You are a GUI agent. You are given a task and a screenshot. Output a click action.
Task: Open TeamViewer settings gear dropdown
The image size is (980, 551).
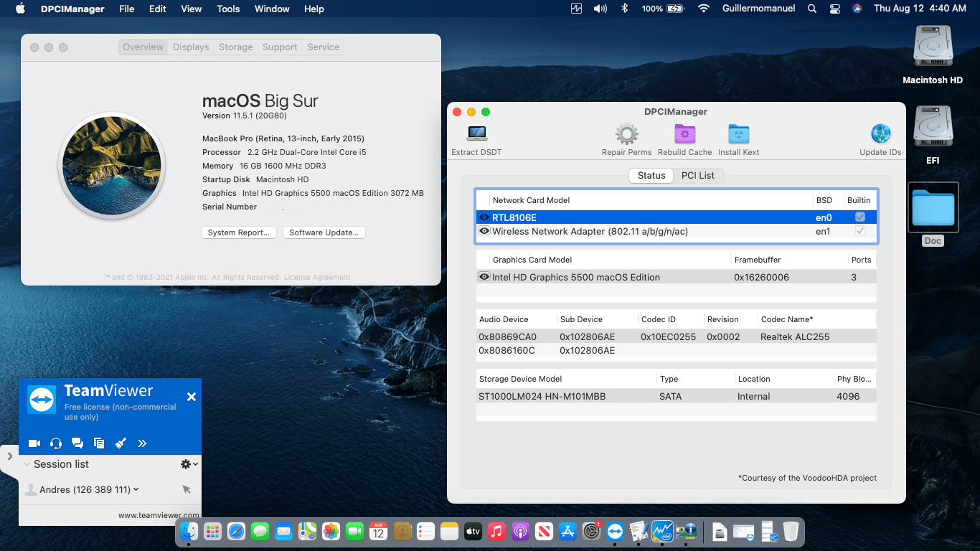tap(189, 464)
